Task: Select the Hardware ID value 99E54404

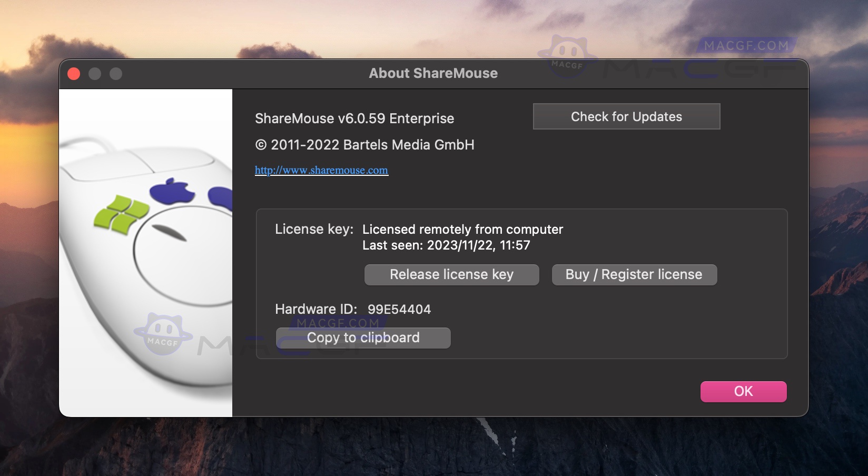Action: pyautogui.click(x=399, y=310)
